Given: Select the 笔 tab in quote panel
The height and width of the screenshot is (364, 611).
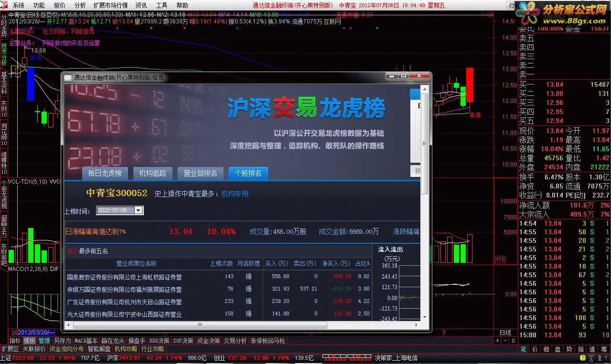Looking at the screenshot, I should tap(525, 349).
